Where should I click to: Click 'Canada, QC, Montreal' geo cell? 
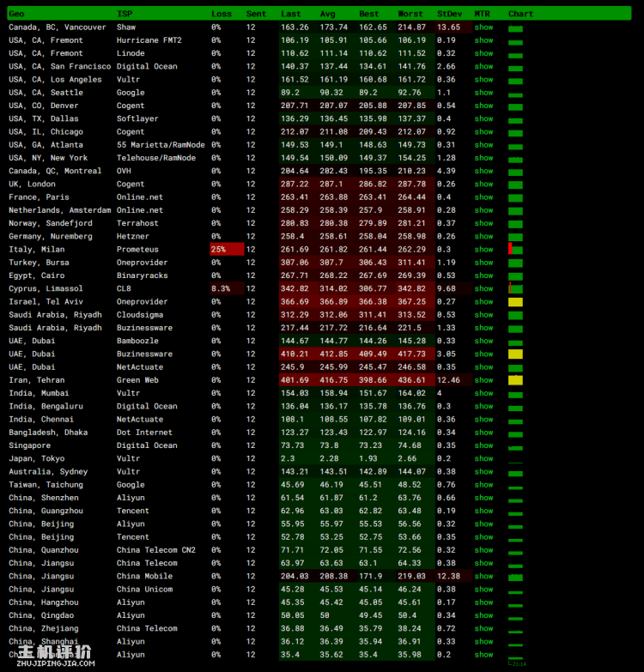click(55, 171)
